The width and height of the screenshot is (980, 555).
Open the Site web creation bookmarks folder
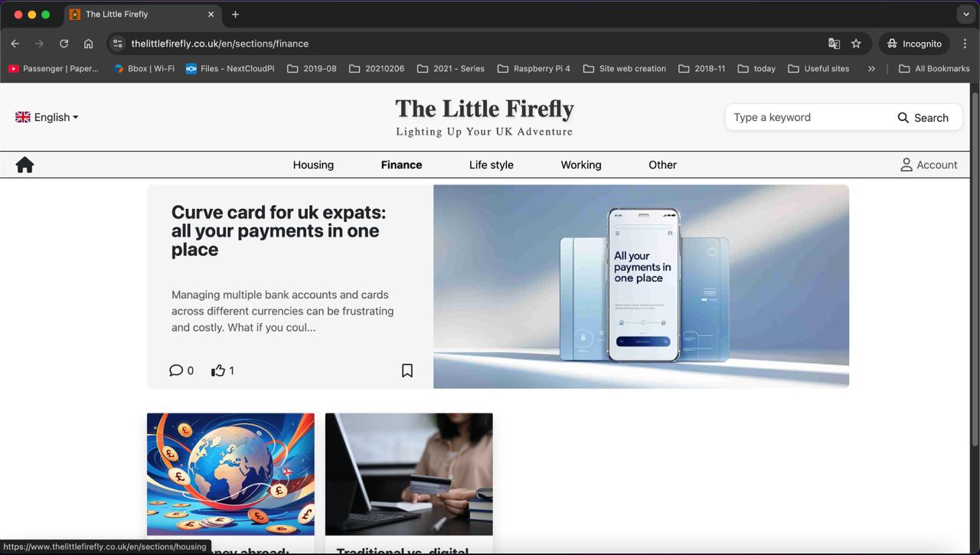point(624,68)
